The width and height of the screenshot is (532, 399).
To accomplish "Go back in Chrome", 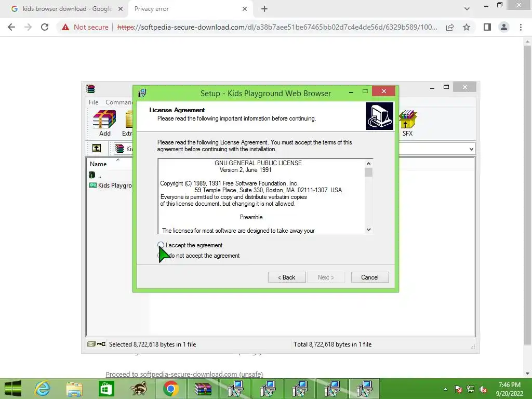I will click(x=11, y=27).
